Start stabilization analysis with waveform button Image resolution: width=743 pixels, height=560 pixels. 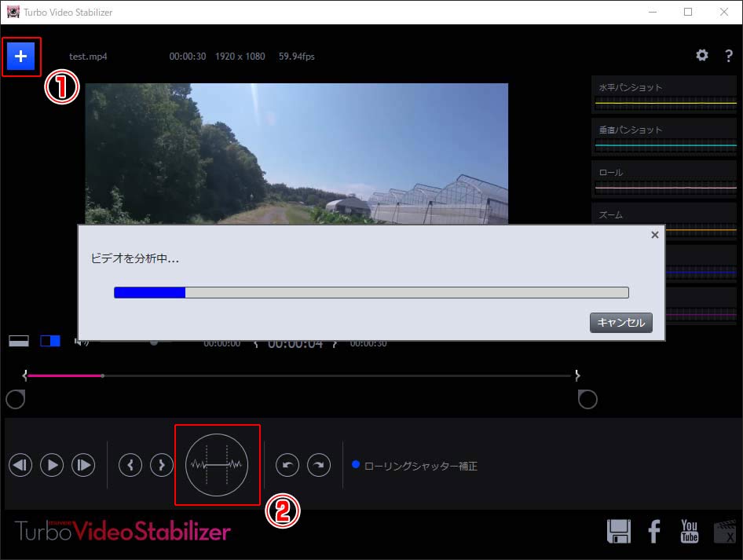[217, 465]
